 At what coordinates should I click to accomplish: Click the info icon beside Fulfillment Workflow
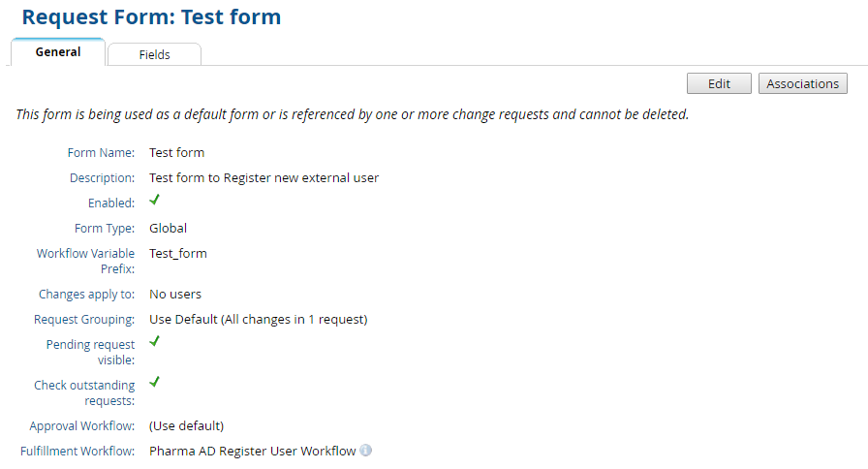click(365, 451)
